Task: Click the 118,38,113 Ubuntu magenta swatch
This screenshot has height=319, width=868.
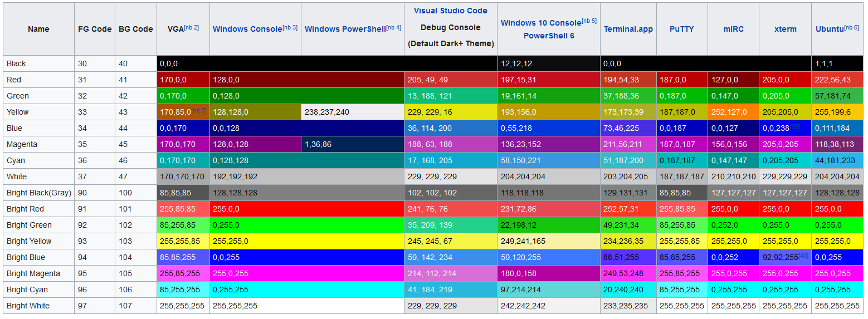Action: [837, 144]
